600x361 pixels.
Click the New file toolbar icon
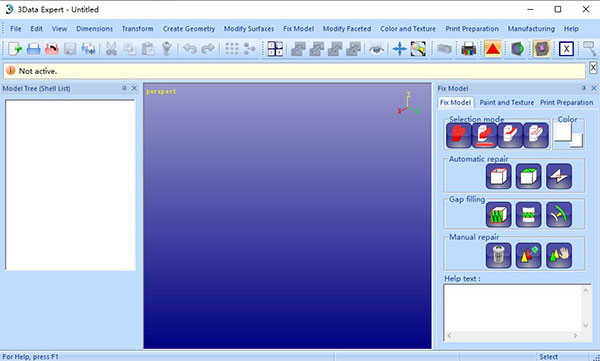[x=15, y=49]
